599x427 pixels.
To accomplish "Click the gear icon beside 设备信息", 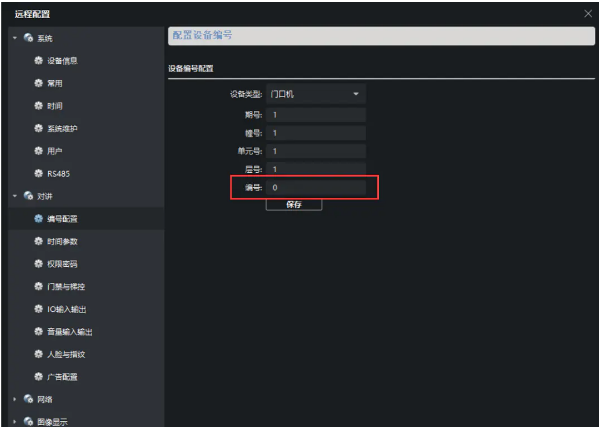I will pyautogui.click(x=39, y=60).
